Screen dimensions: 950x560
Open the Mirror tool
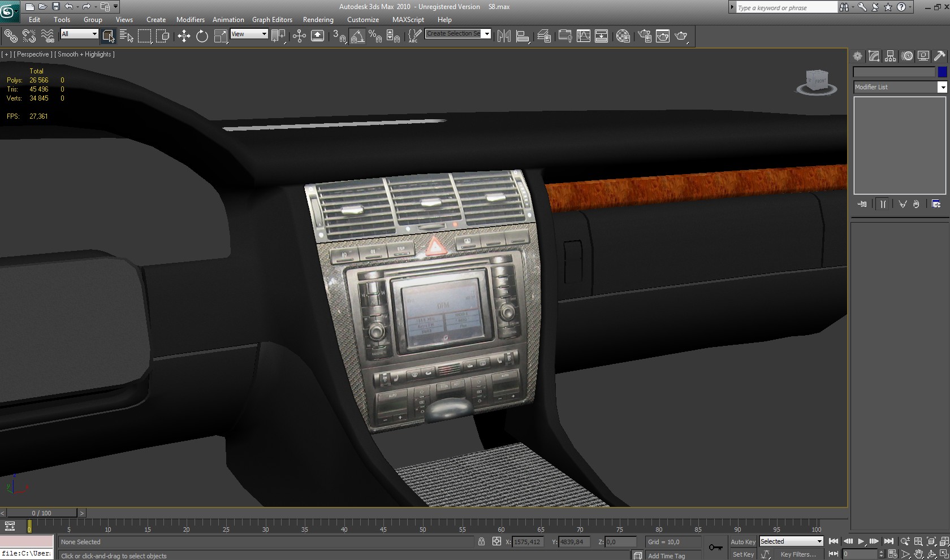504,37
